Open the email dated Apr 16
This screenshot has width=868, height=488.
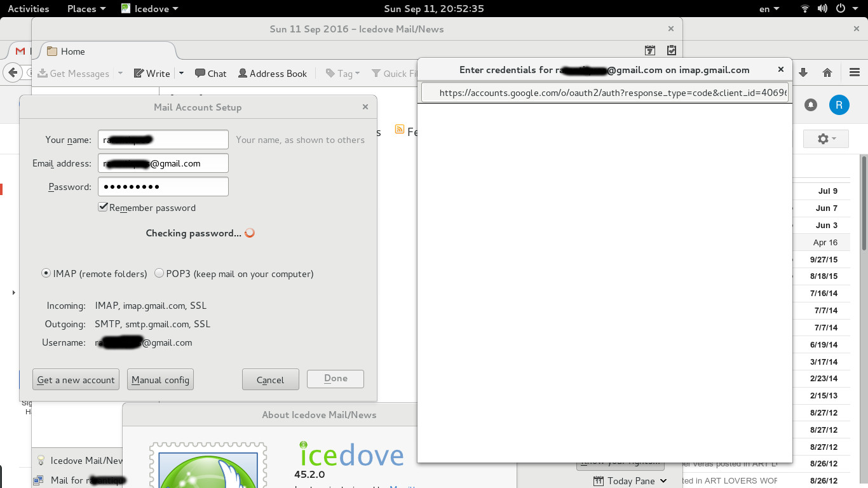[825, 242]
